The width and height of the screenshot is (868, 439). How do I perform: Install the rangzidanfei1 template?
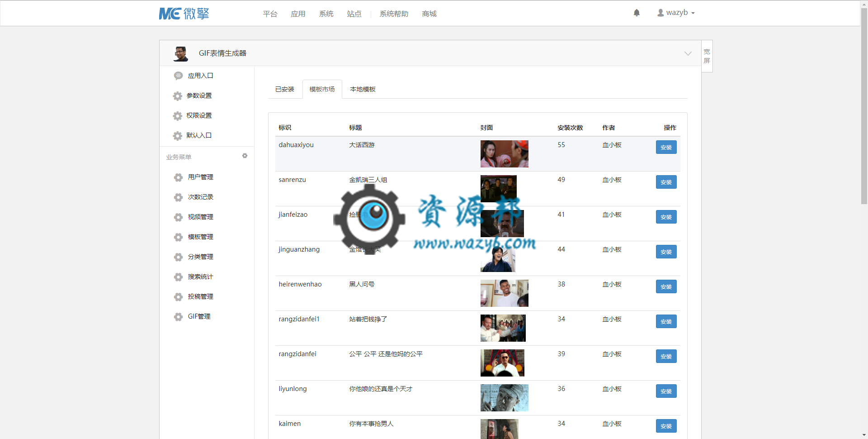point(666,321)
